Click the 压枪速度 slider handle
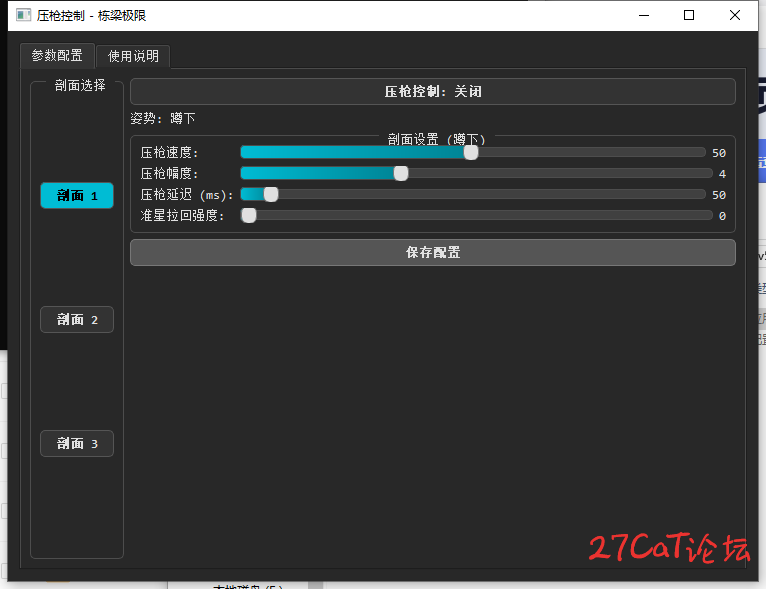766x589 pixels. click(471, 152)
